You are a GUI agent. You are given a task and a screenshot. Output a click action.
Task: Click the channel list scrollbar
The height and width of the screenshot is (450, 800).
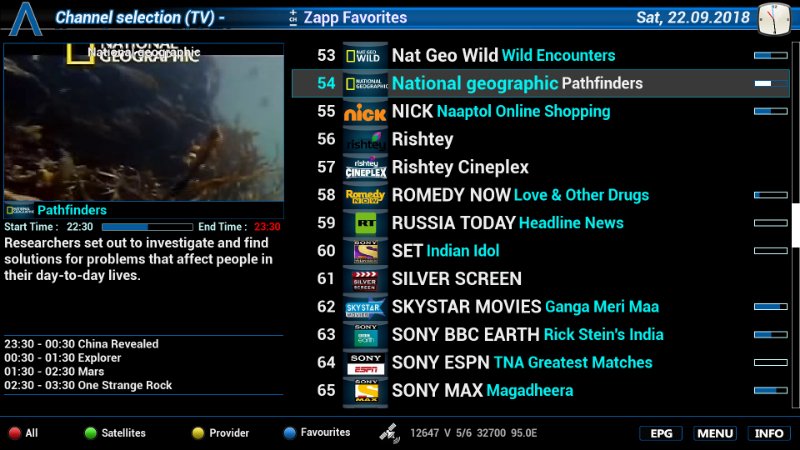coord(795,224)
